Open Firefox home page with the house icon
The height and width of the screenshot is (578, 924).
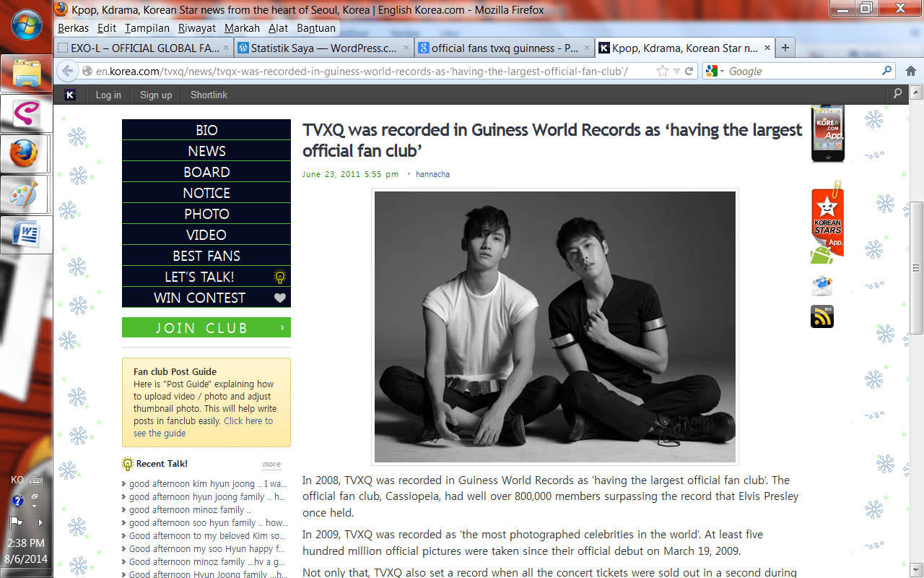[911, 71]
